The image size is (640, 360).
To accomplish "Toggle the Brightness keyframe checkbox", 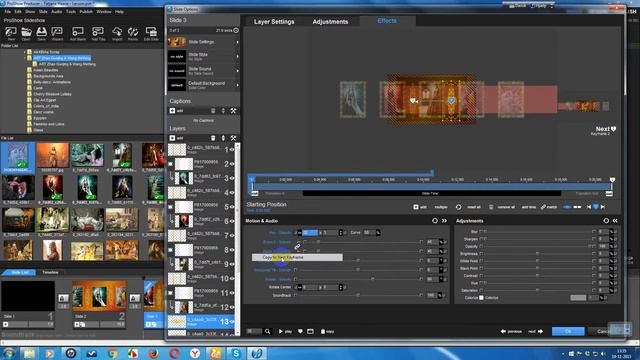I will pos(482,254).
